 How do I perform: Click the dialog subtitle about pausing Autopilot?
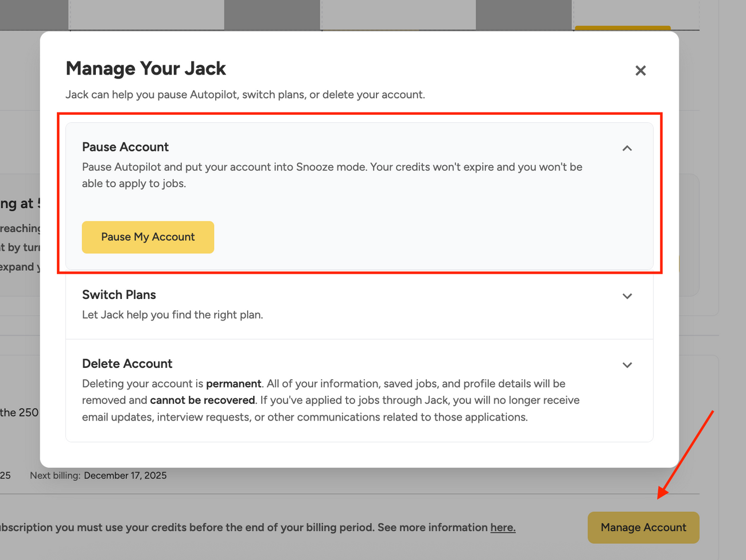[x=245, y=95]
